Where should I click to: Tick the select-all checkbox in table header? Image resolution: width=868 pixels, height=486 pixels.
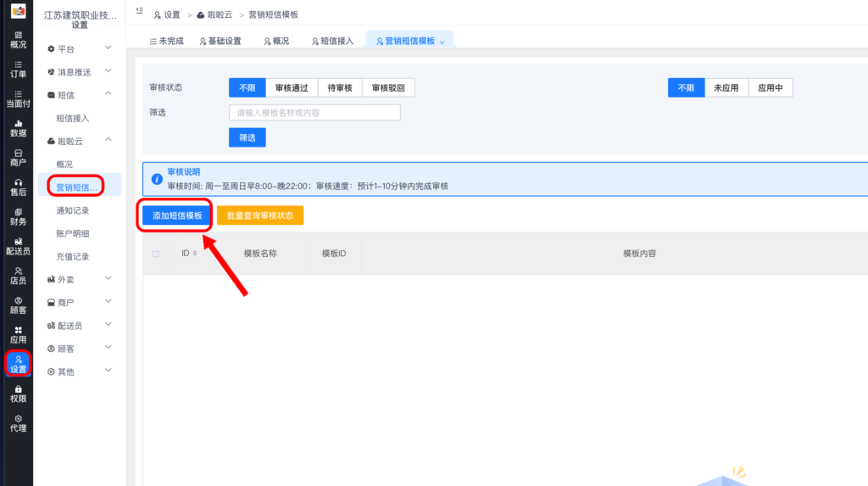click(156, 254)
